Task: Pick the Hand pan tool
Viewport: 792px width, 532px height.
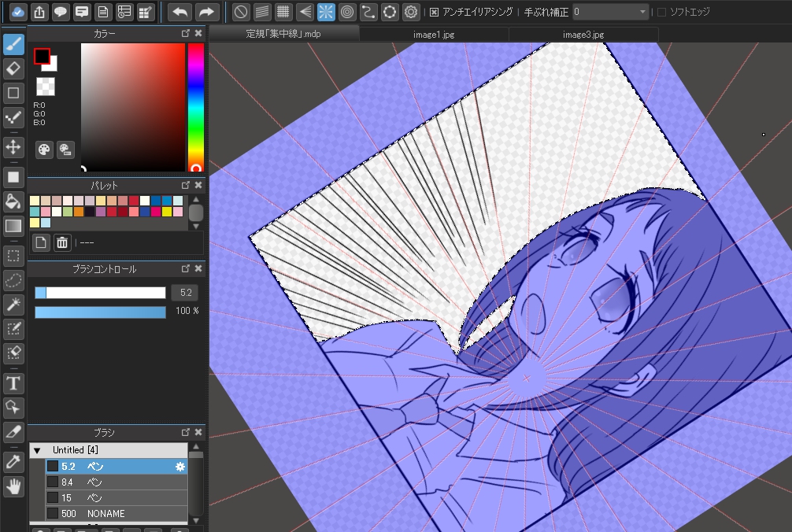Action: tap(13, 487)
